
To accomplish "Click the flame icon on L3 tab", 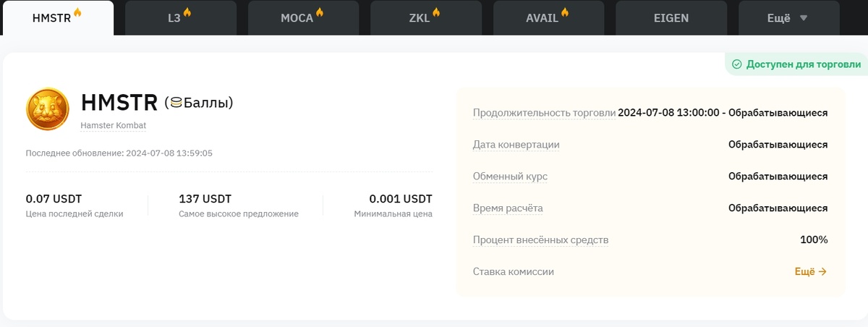I will 187,14.
